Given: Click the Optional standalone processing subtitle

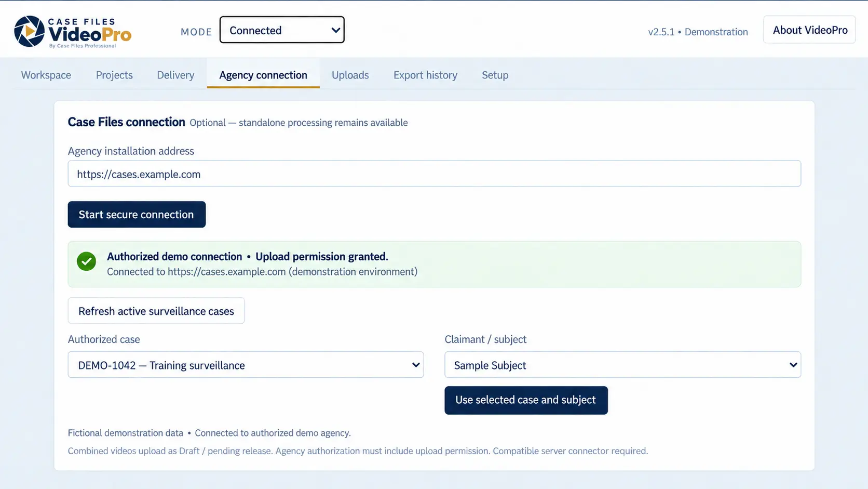Looking at the screenshot, I should coord(299,123).
